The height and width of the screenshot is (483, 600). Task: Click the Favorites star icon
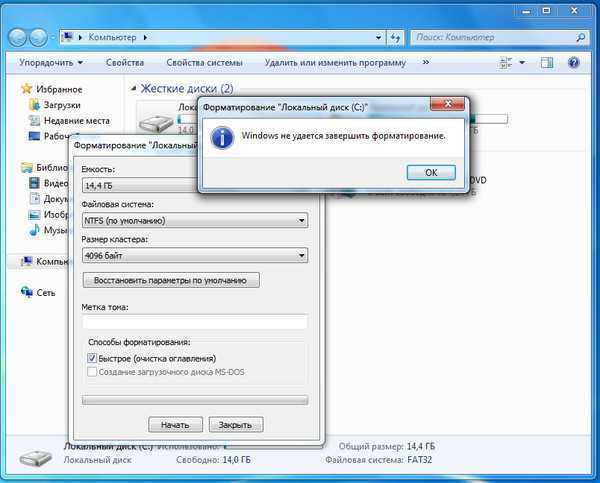click(26, 89)
